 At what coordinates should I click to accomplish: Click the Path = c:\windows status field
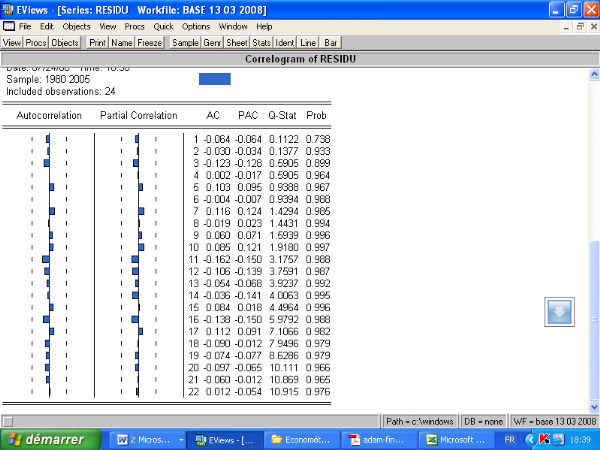420,421
